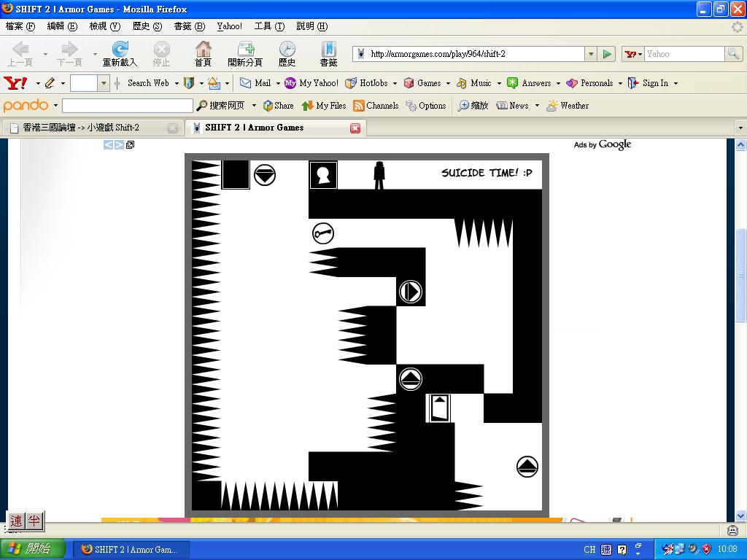Open the View (檢視) menu
747x560 pixels.
click(x=105, y=26)
